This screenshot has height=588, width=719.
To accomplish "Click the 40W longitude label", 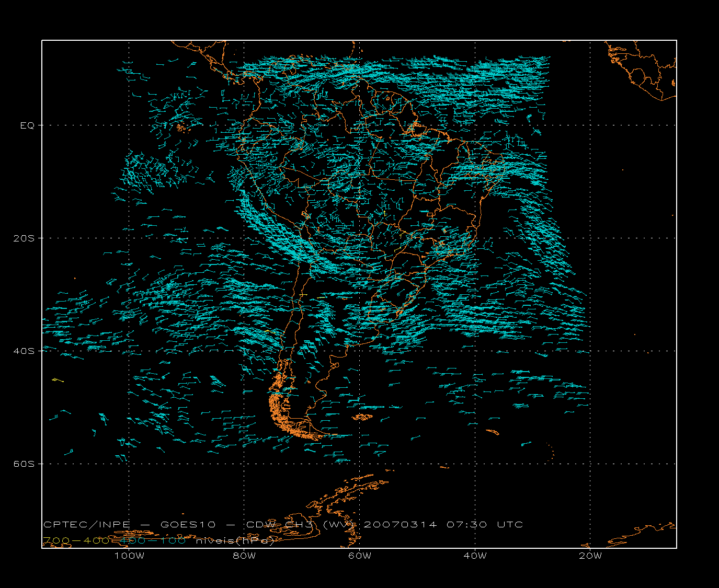I will 475,556.
